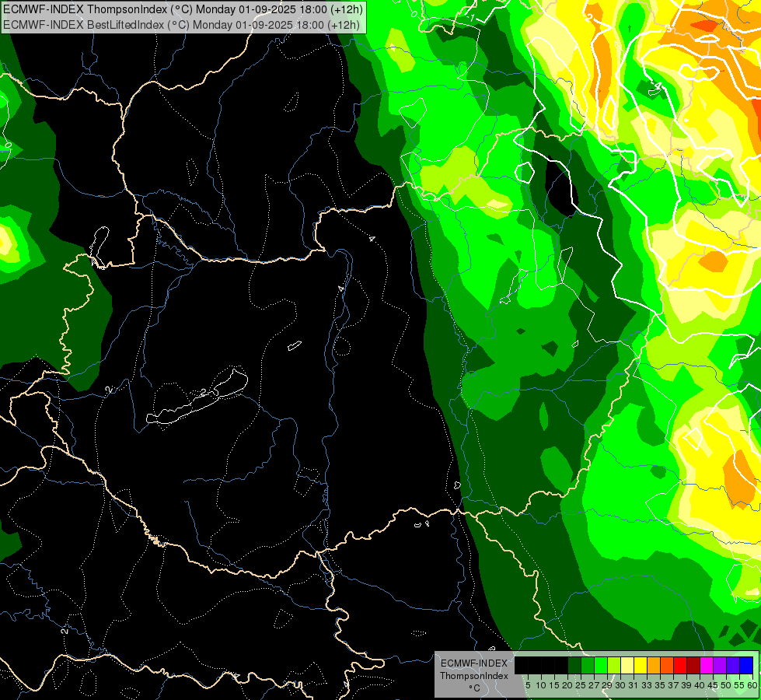Click the legend tick value 60
Image resolution: width=761 pixels, height=700 pixels.
coord(752,685)
